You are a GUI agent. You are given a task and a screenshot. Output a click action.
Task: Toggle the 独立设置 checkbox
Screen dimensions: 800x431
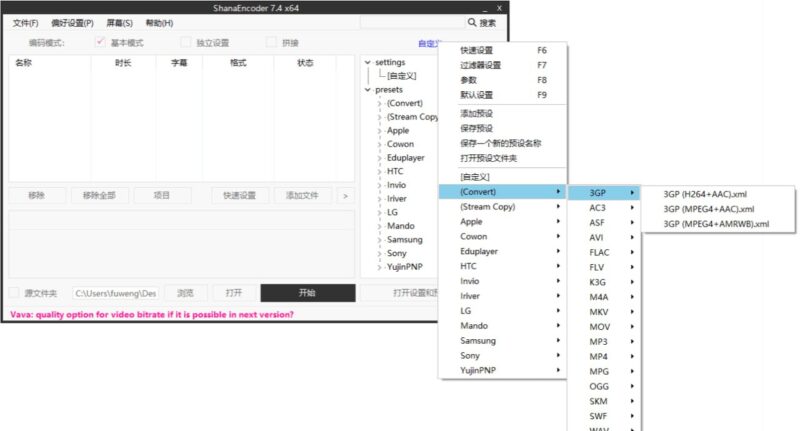click(186, 43)
